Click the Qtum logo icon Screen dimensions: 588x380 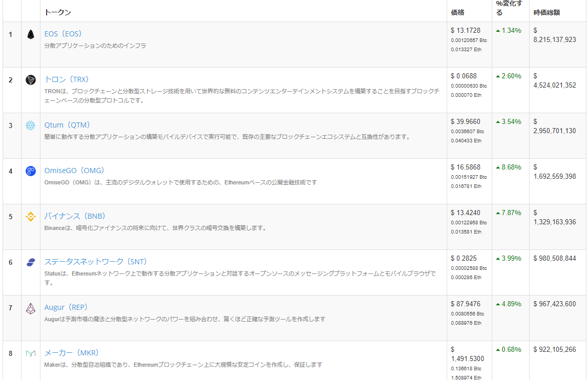click(x=31, y=125)
